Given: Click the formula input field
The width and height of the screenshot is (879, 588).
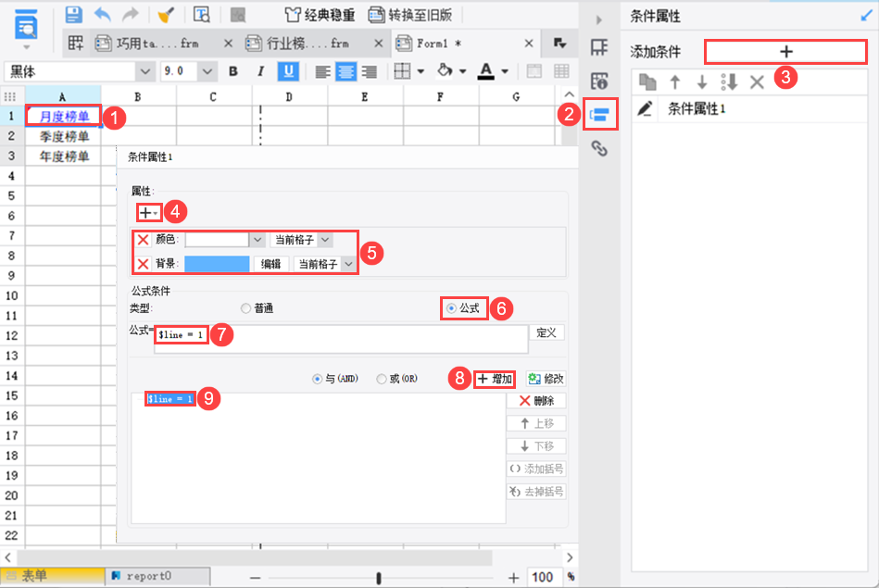Looking at the screenshot, I should tap(341, 339).
